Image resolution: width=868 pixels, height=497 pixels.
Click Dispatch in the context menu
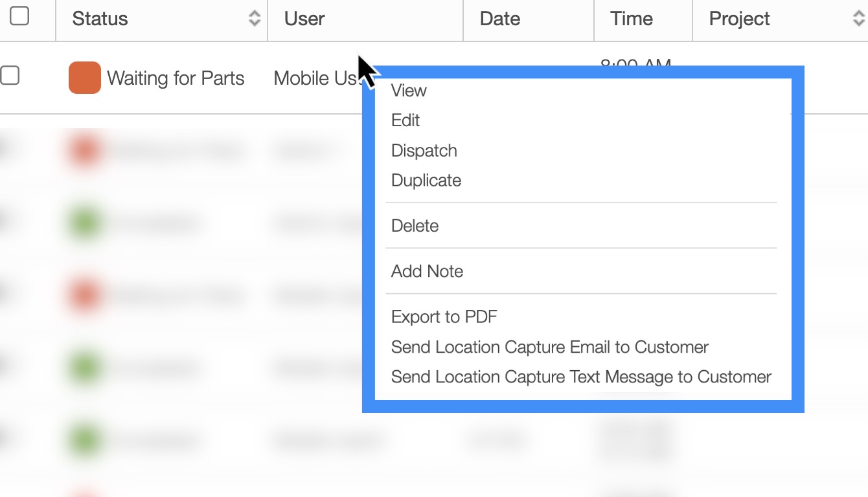424,151
